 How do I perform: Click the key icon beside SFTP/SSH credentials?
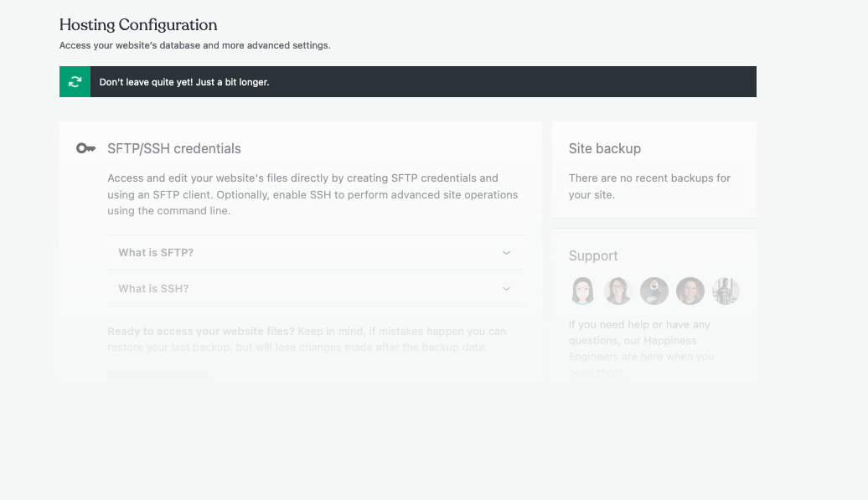point(85,148)
